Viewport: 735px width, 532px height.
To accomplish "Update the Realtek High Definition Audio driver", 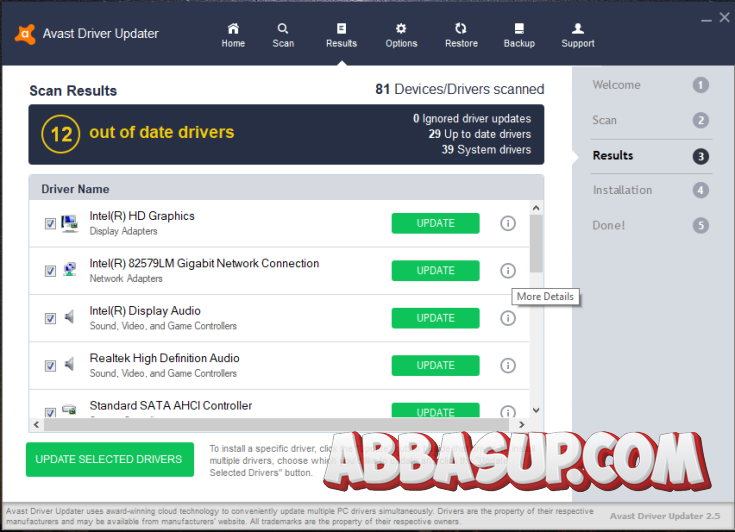I will click(x=435, y=365).
